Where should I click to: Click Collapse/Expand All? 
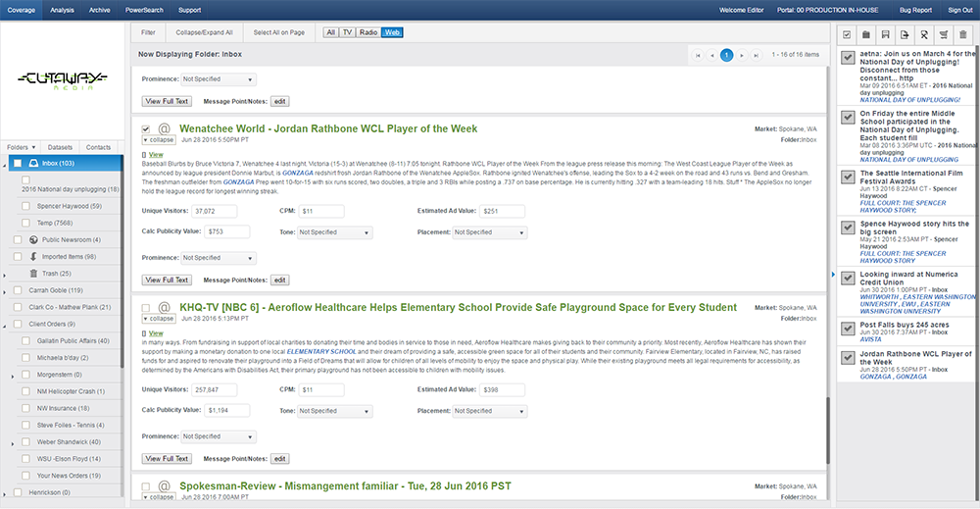(205, 32)
